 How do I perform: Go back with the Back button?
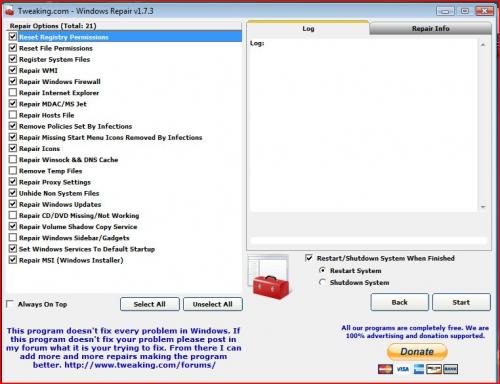(399, 302)
